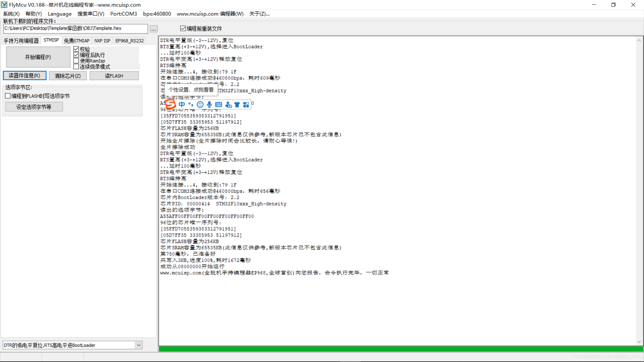Enable 使用RamIsp checkbox
Image resolution: width=644 pixels, height=362 pixels.
[x=76, y=61]
